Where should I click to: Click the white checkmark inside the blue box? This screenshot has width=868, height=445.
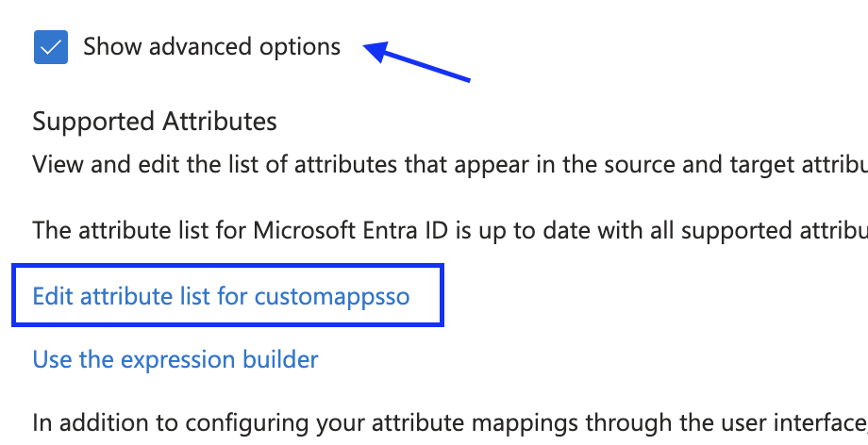click(50, 46)
